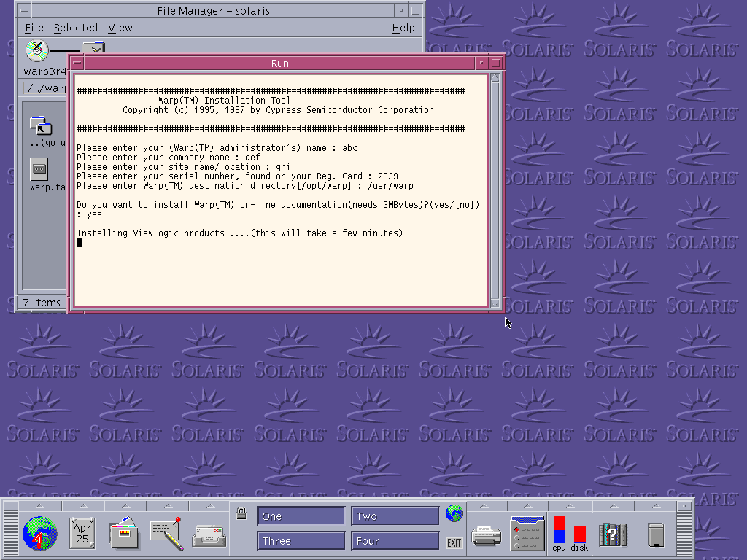747x560 pixels.
Task: Open Help Manager books icon
Action: click(x=613, y=534)
